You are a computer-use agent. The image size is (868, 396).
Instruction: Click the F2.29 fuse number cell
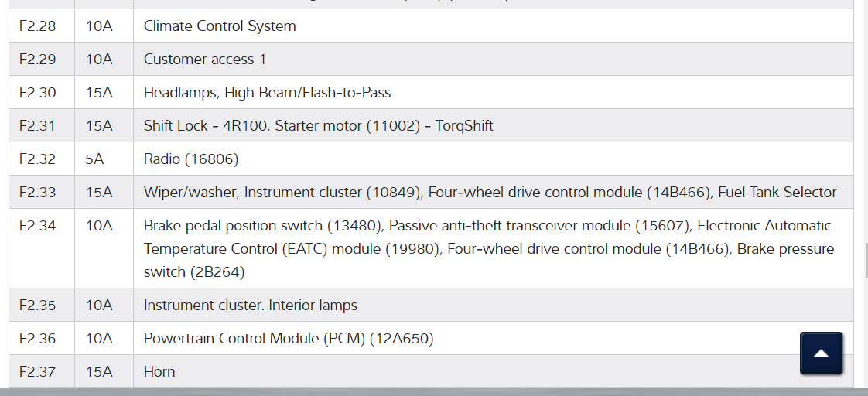(x=38, y=60)
